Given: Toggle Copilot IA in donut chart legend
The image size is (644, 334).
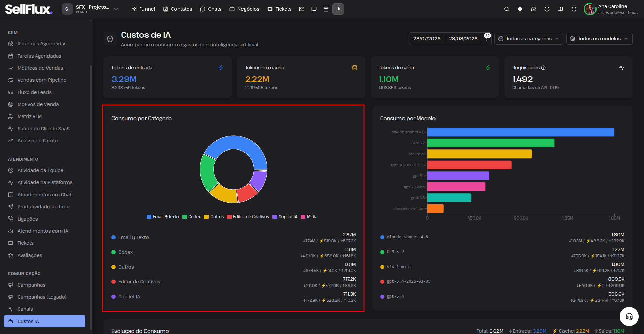Looking at the screenshot, I should (x=285, y=217).
